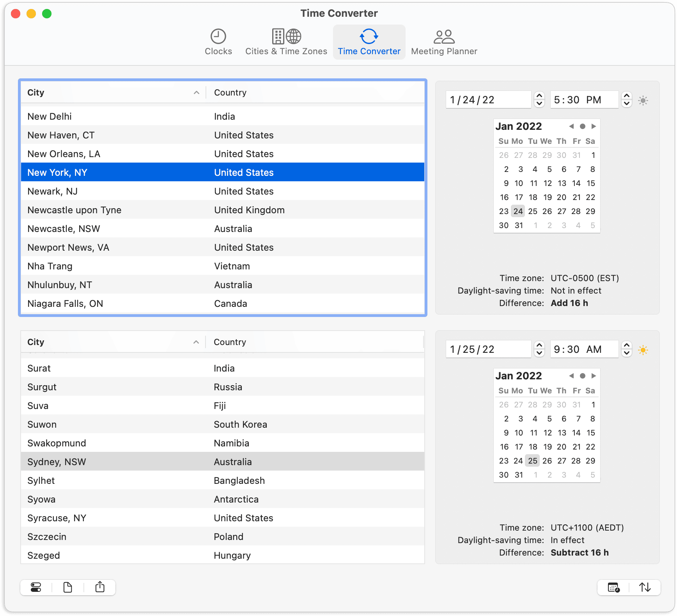Image resolution: width=677 pixels, height=616 pixels.
Task: Select New Haven, CT row
Action: tap(223, 135)
